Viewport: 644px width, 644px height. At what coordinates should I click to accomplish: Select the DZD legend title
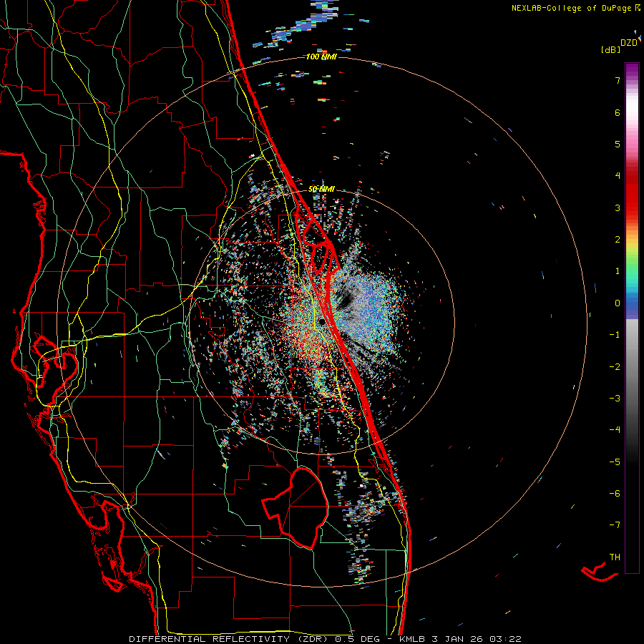pyautogui.click(x=629, y=43)
